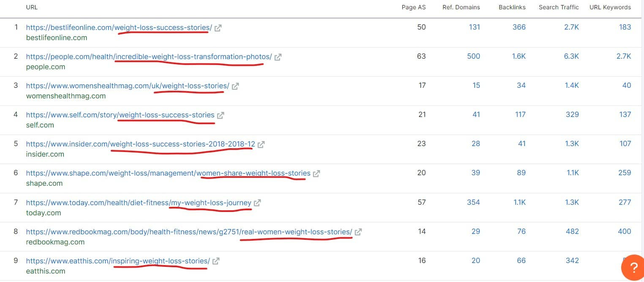The image size is (644, 282).
Task: Select Page AS value 57 for today.com
Action: pos(421,202)
